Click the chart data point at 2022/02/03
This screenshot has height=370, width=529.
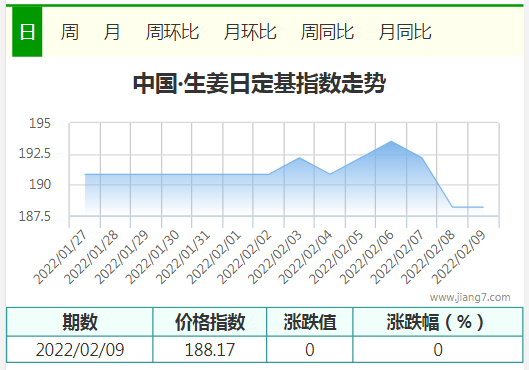(x=299, y=158)
